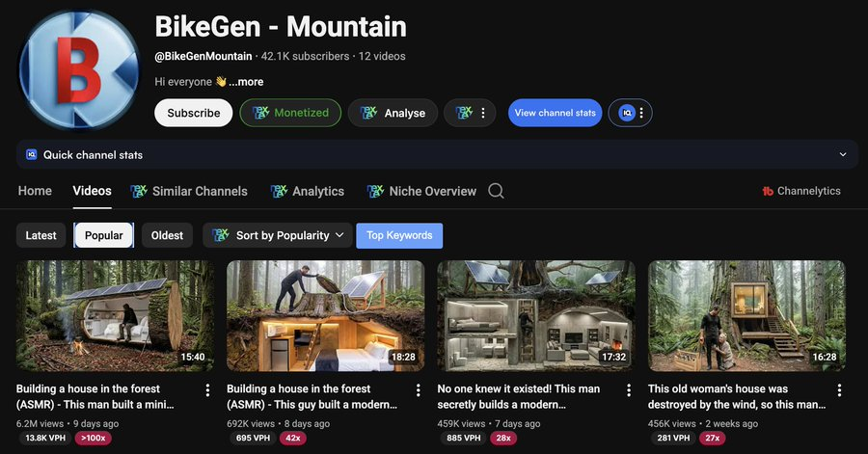Click the 695 VPH badge
Screen dimensions: 868x454
point(253,438)
